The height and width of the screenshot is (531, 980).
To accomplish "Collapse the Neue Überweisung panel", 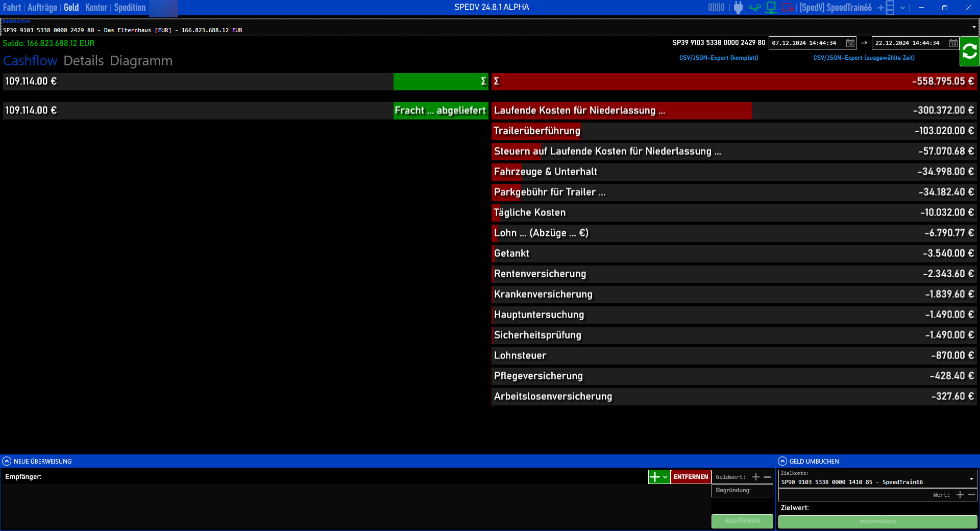I will point(6,461).
